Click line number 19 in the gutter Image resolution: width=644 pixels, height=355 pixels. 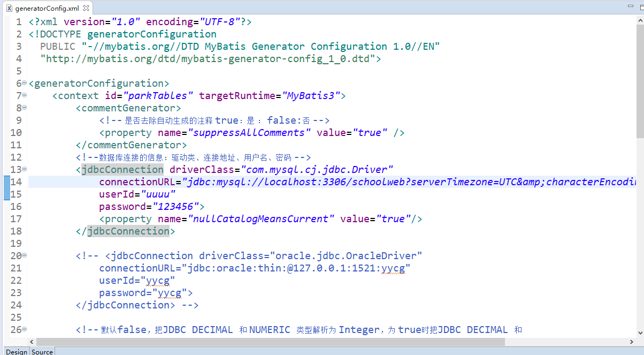(x=16, y=244)
